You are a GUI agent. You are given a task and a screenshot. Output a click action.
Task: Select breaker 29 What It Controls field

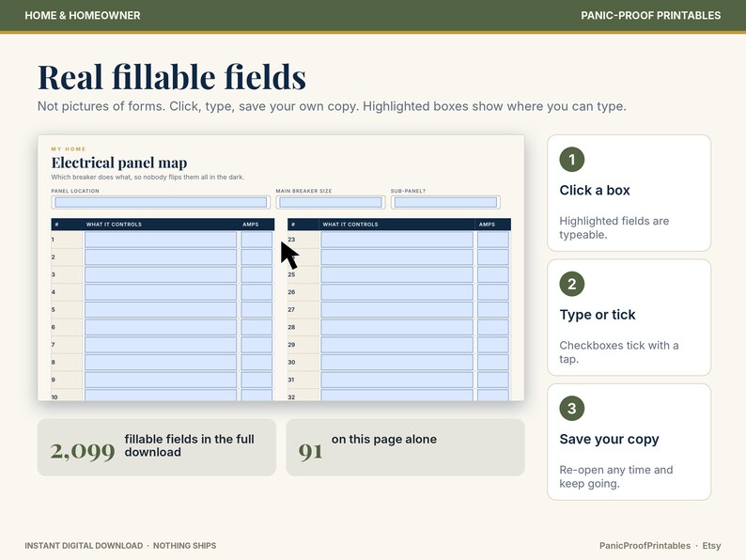click(x=396, y=345)
